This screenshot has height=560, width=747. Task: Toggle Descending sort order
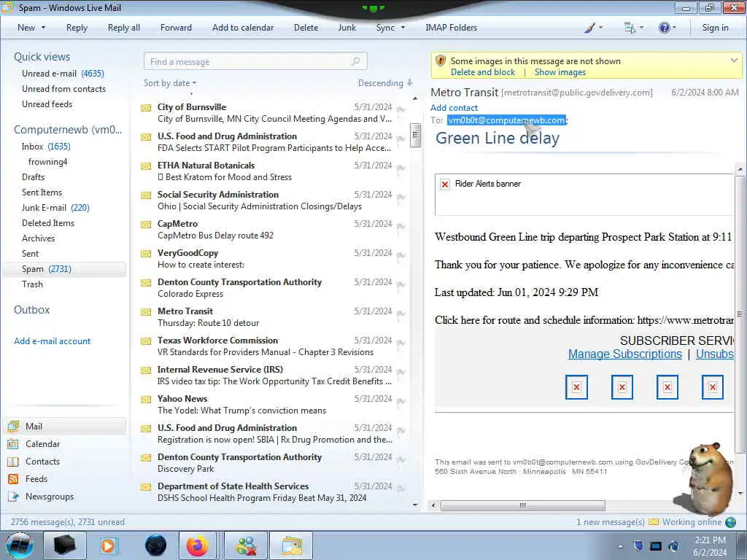[385, 83]
